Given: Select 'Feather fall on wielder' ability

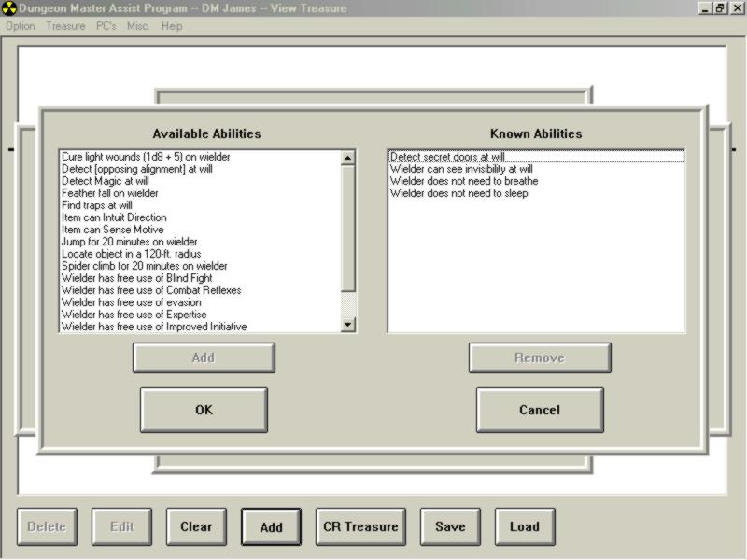Looking at the screenshot, I should pos(109,193).
